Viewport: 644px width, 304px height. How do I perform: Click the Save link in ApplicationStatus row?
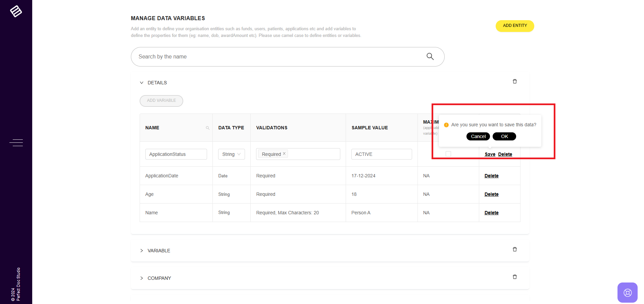pyautogui.click(x=490, y=154)
